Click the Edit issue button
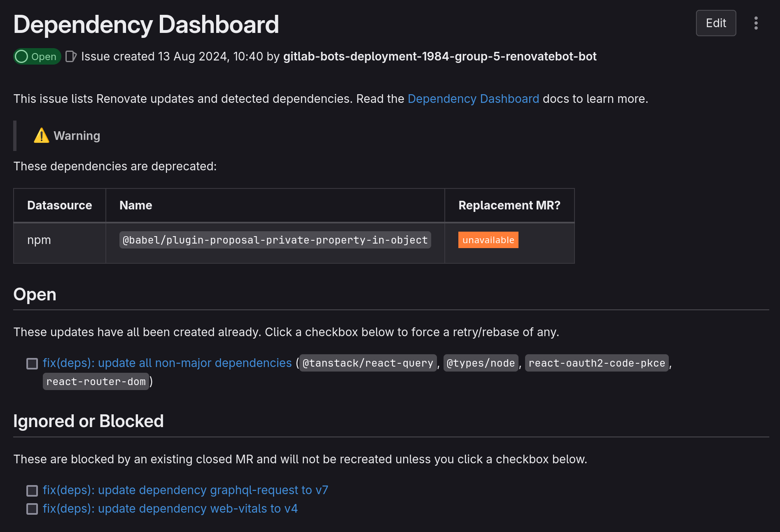The height and width of the screenshot is (532, 780). (x=716, y=23)
